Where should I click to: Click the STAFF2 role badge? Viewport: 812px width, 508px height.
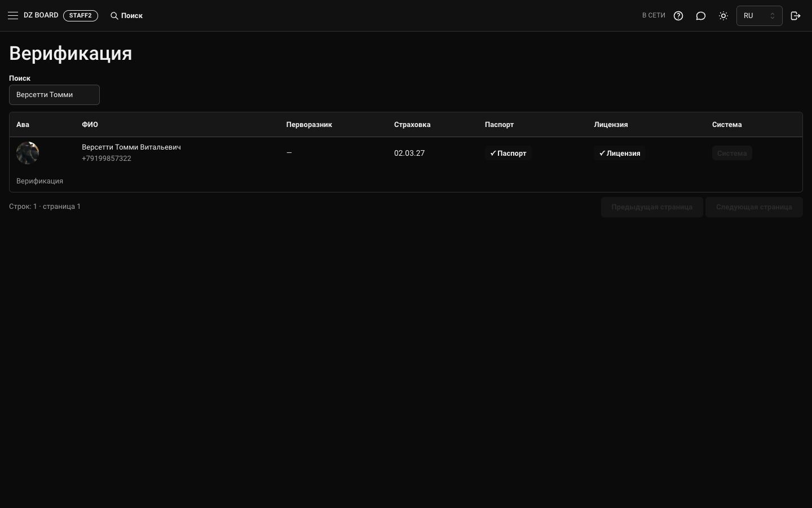click(81, 16)
